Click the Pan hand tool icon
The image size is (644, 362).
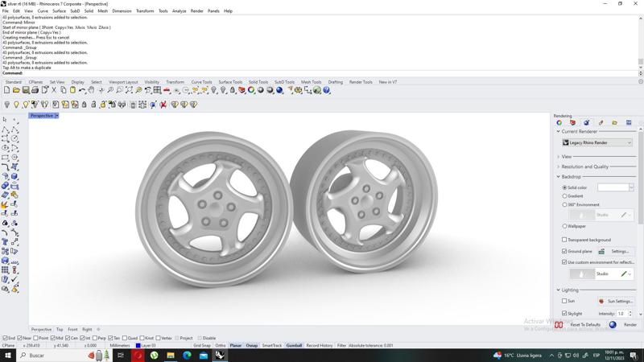91,90
